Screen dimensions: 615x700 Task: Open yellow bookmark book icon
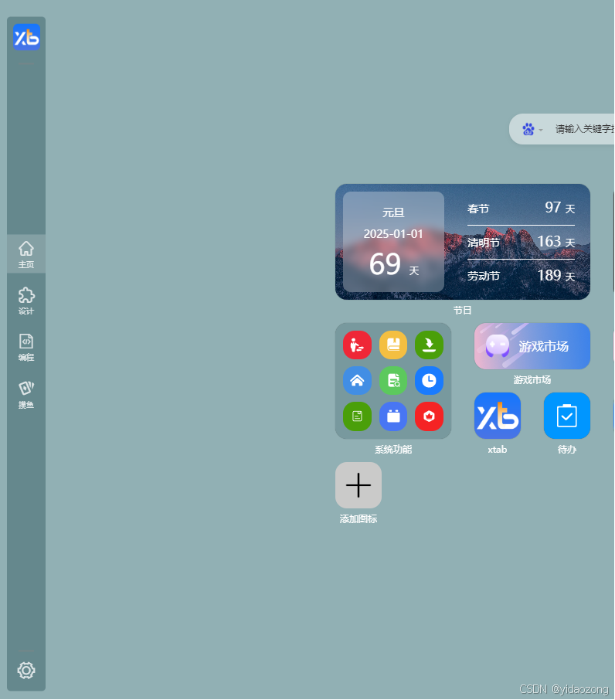coord(393,345)
